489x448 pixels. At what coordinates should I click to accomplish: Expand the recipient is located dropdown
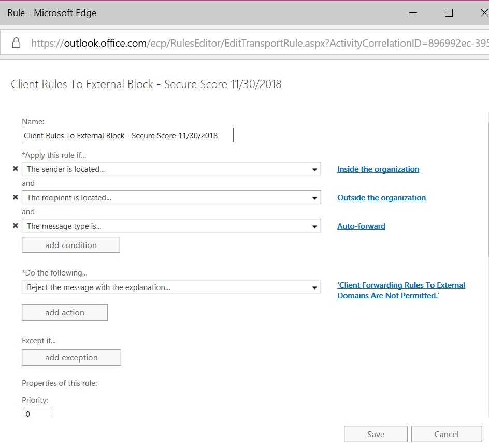171,197
